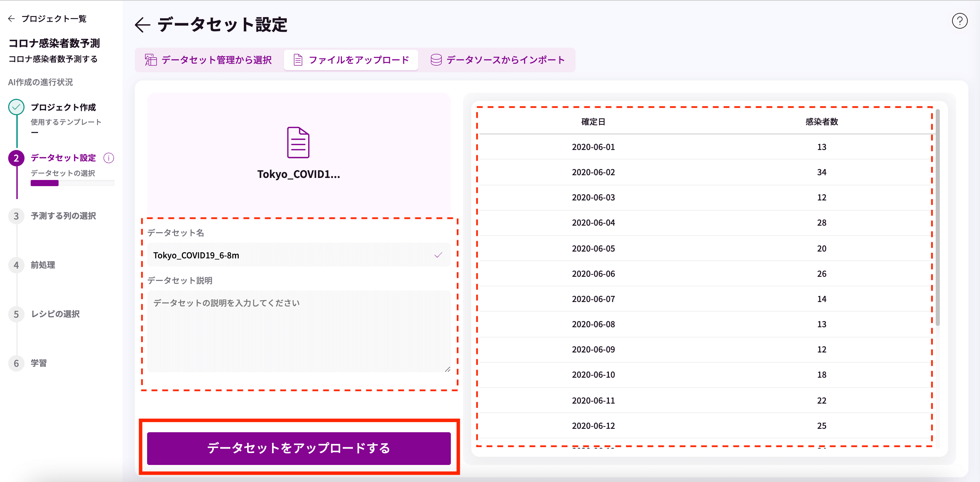Click the back arrow beside データセット設定 title
980x482 pixels.
143,25
